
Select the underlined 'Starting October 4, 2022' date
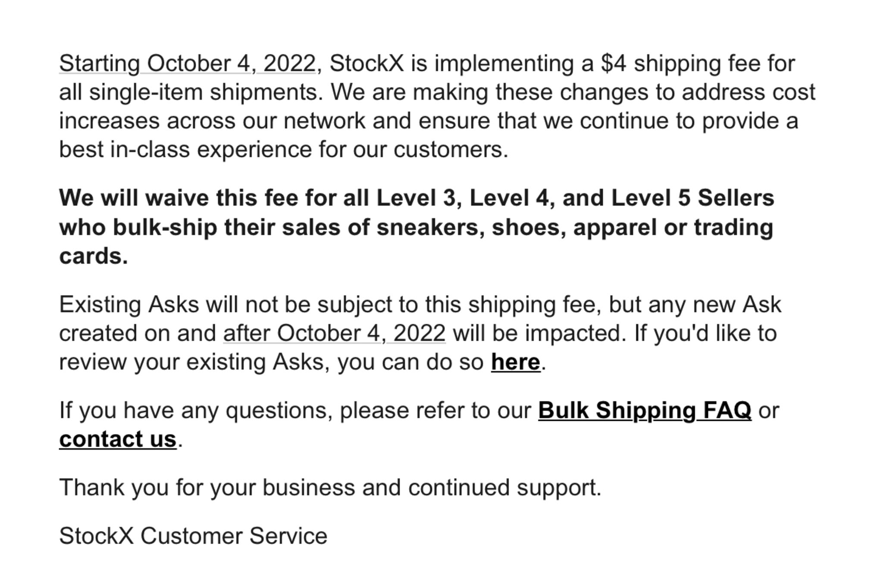[x=187, y=63]
